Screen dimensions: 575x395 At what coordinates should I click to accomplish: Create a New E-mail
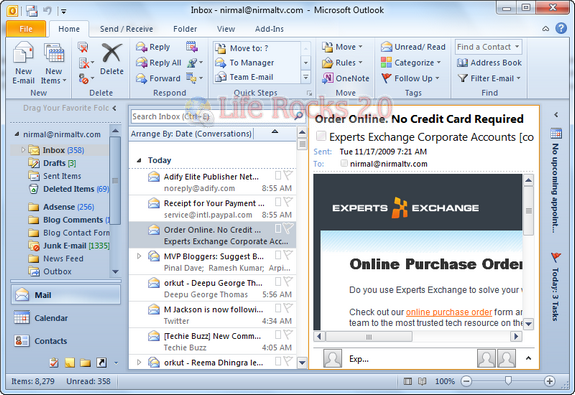tap(23, 63)
